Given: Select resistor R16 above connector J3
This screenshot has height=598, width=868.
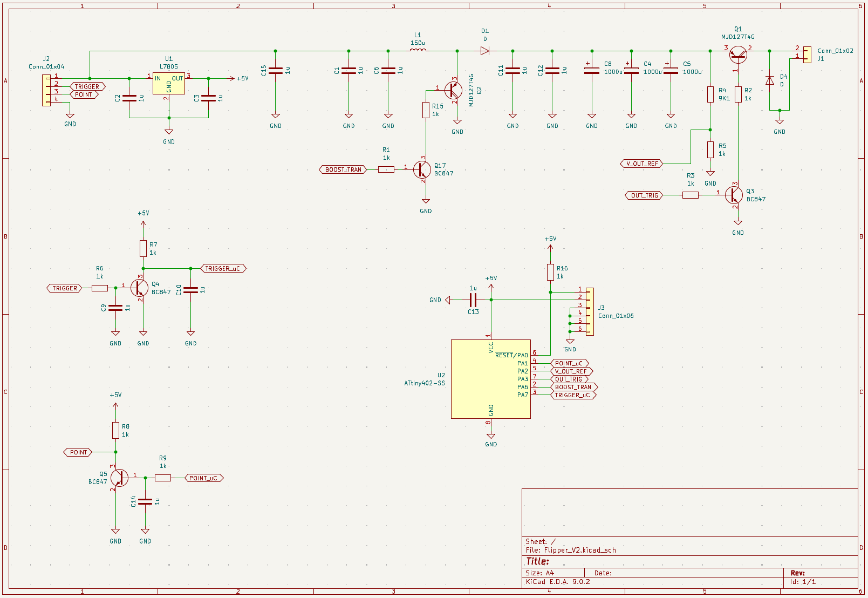Looking at the screenshot, I should point(550,272).
